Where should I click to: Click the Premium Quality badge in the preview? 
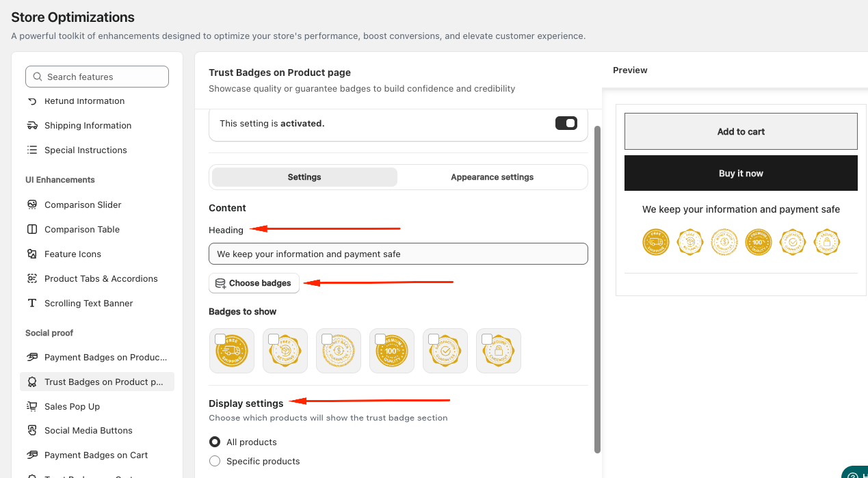point(758,242)
